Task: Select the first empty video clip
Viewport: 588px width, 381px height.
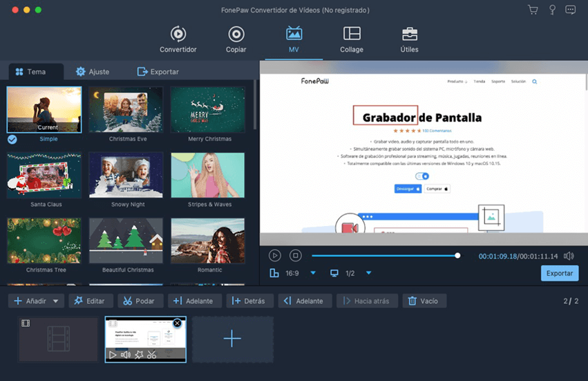Action: click(x=59, y=340)
